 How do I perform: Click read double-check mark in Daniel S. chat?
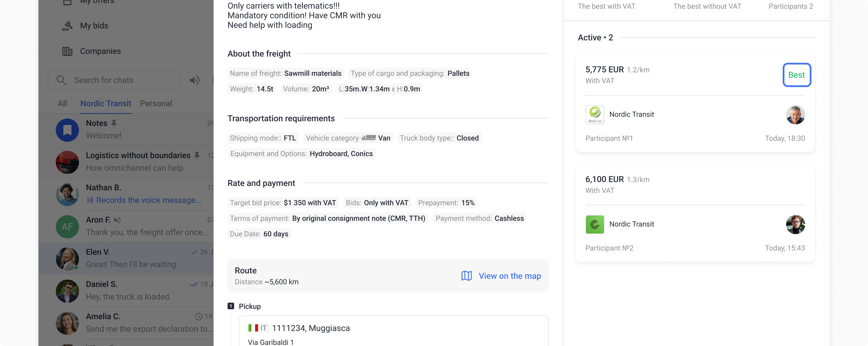(194, 284)
